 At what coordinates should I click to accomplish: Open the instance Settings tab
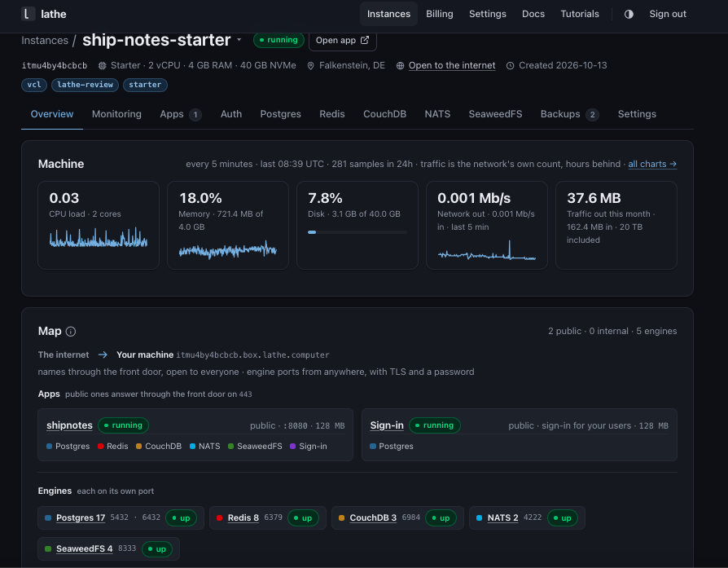(637, 114)
